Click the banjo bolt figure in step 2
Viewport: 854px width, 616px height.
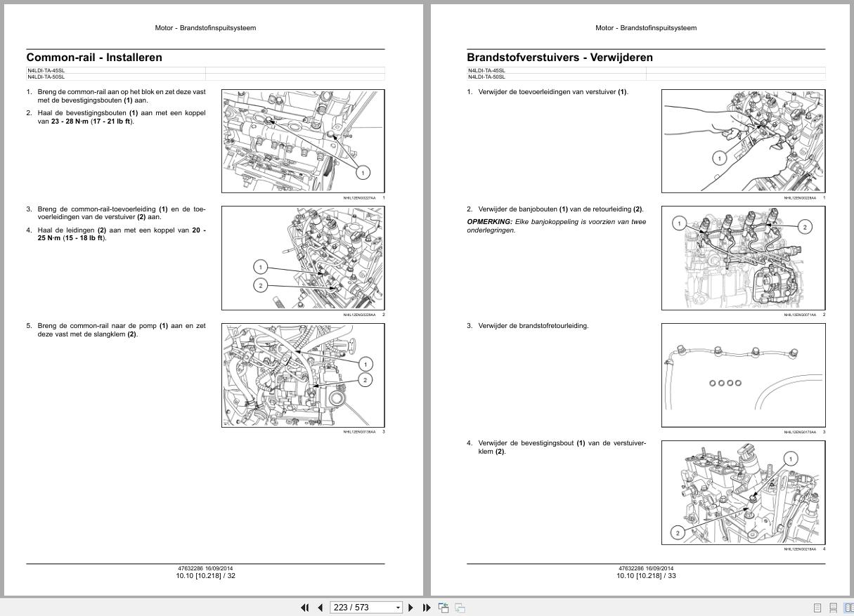pos(743,258)
